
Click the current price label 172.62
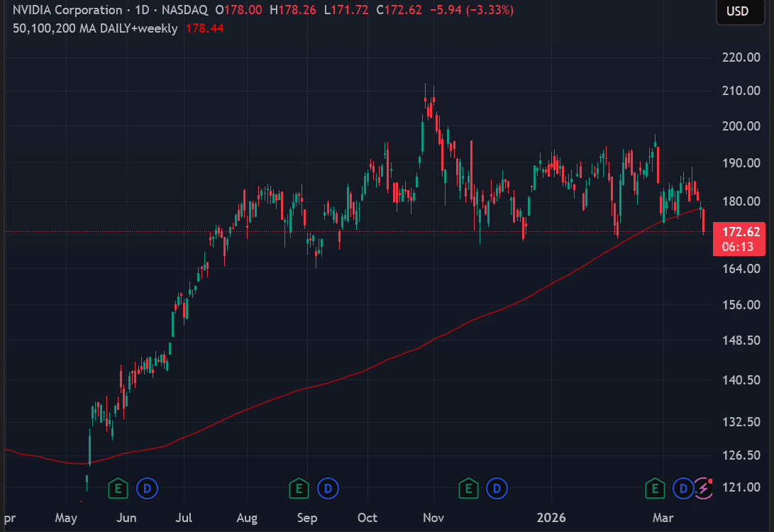741,232
